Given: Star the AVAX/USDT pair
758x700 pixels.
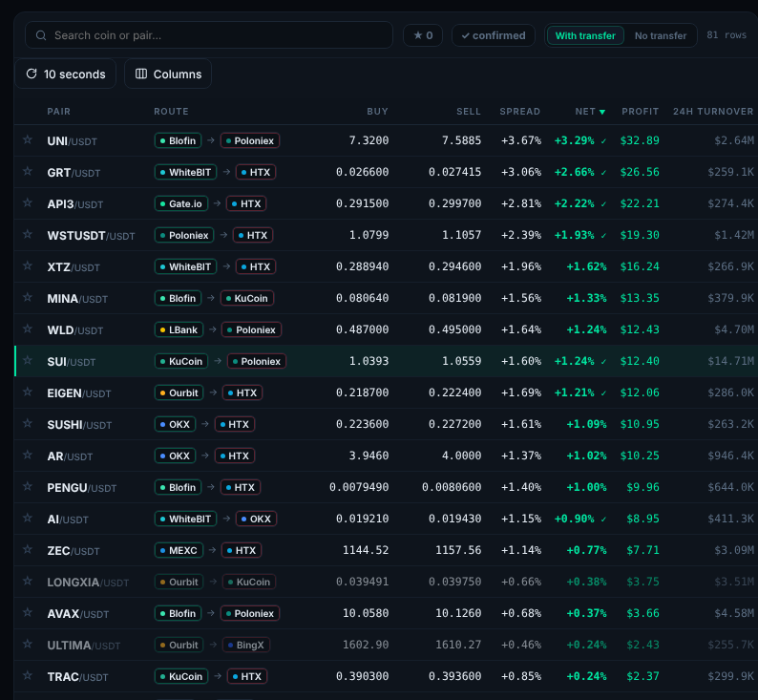Looking at the screenshot, I should [28, 612].
